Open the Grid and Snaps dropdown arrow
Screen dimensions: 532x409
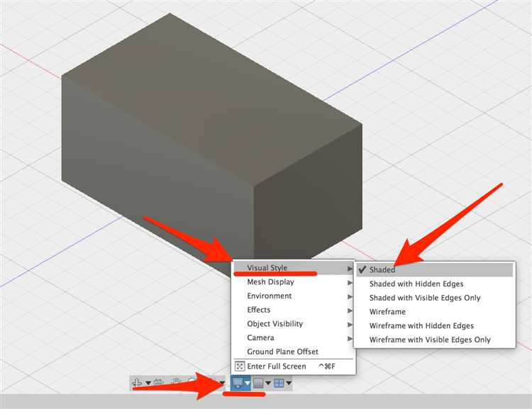pos(268,383)
